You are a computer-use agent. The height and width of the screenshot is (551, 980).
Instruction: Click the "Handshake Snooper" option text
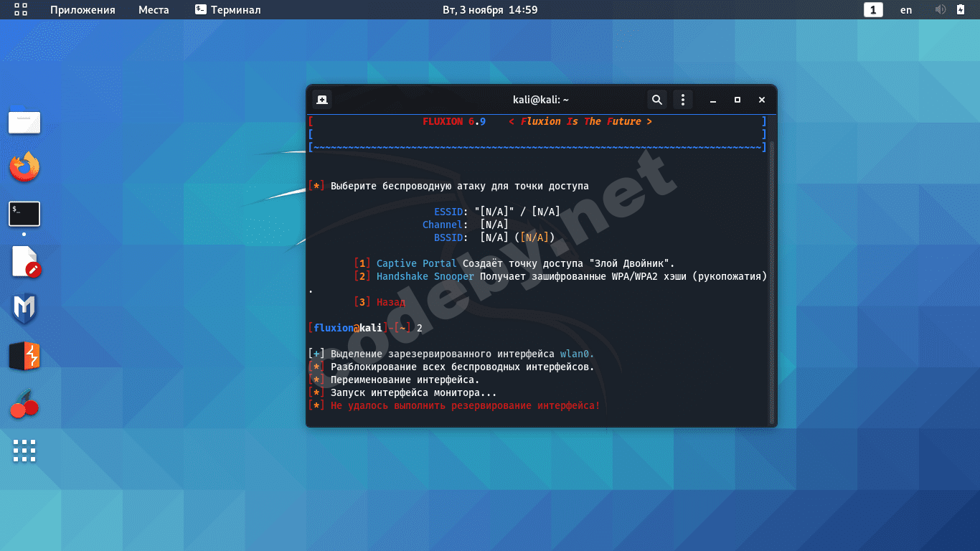425,276
